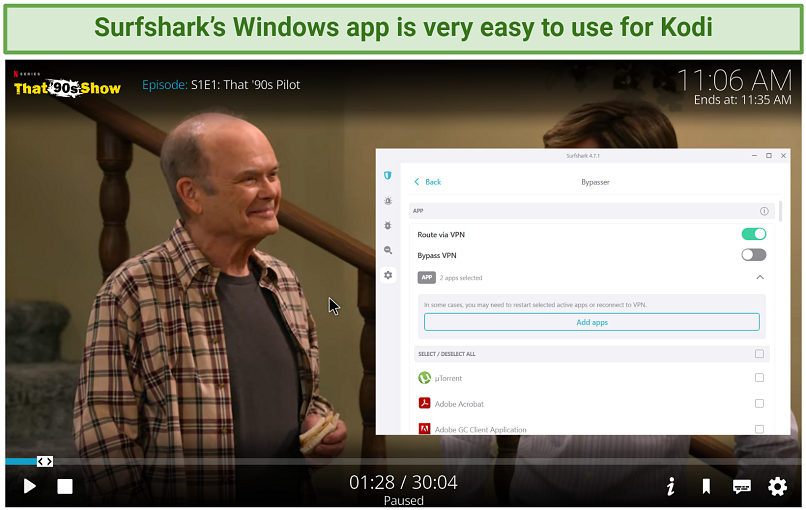Viewport: 806px width, 510px height.
Task: Click the Surfshark window scrollbar
Action: click(x=781, y=211)
